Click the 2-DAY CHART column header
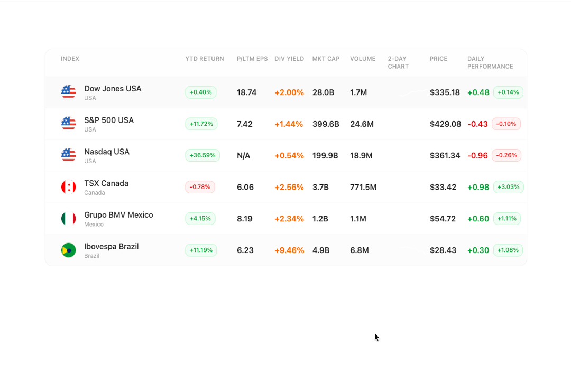The height and width of the screenshot is (392, 571). point(398,62)
